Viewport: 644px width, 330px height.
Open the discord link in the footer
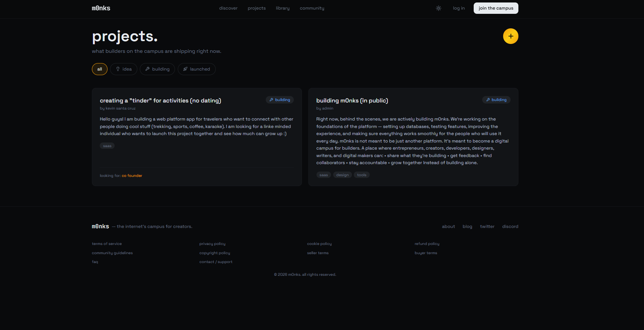point(510,226)
